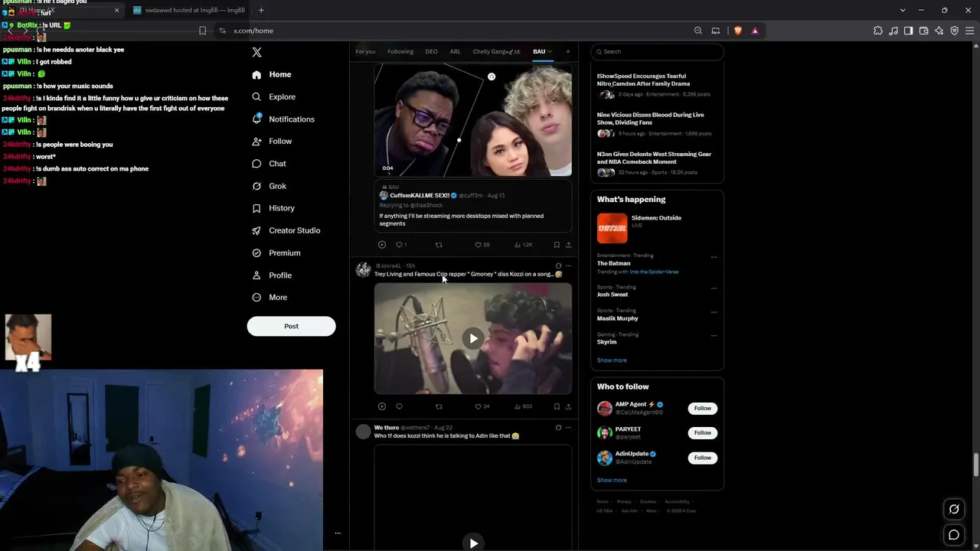Open the three-person video thumbnail at 0:04
This screenshot has width=980, height=551.
click(x=473, y=121)
